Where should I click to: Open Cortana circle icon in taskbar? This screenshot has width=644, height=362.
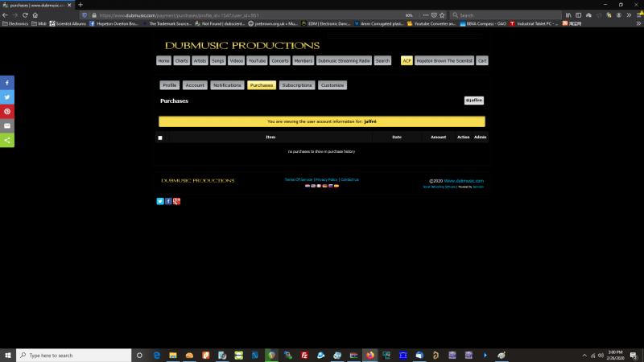coord(139,355)
